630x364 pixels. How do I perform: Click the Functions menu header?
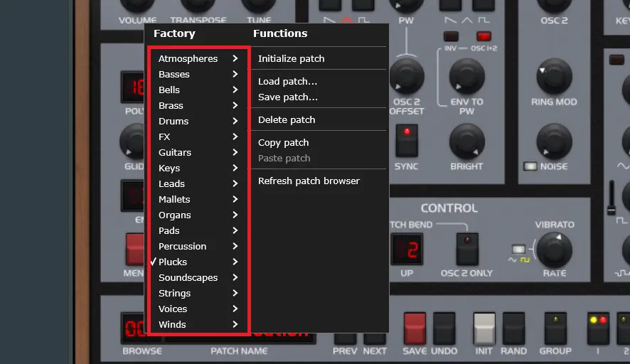(280, 33)
